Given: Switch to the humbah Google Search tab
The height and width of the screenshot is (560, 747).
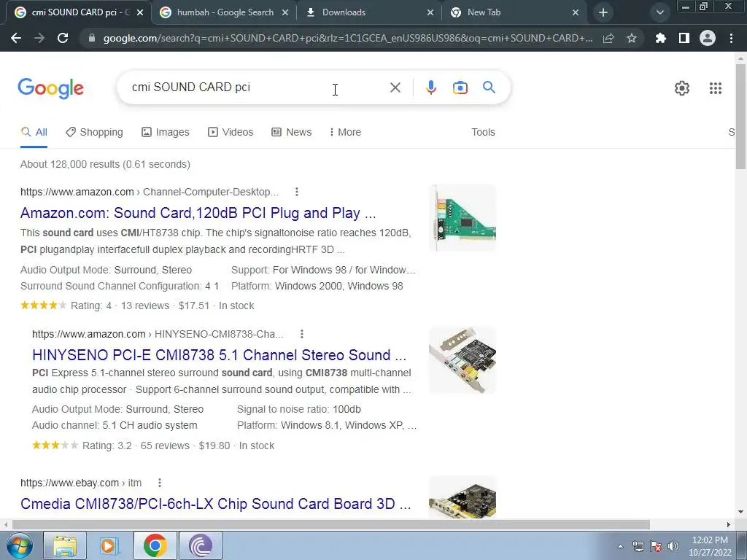Looking at the screenshot, I should click(224, 12).
